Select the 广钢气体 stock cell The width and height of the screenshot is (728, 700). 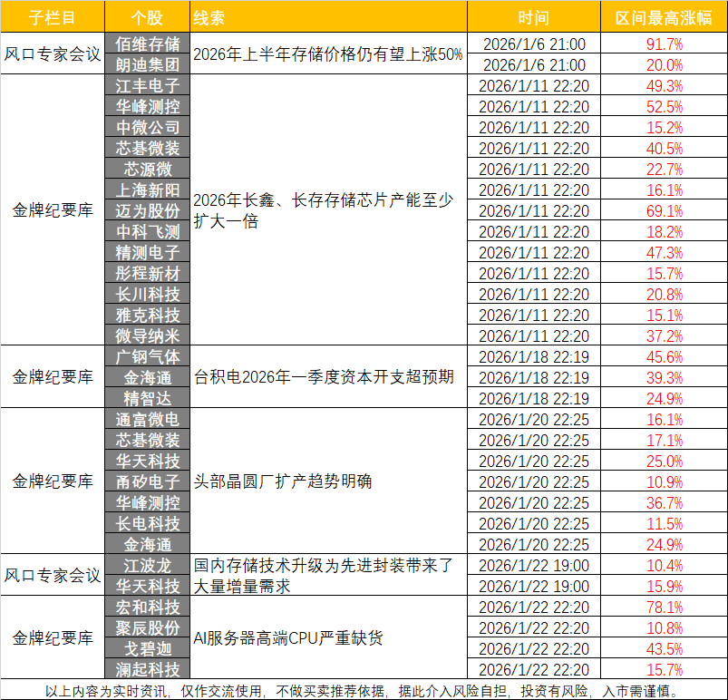(148, 356)
